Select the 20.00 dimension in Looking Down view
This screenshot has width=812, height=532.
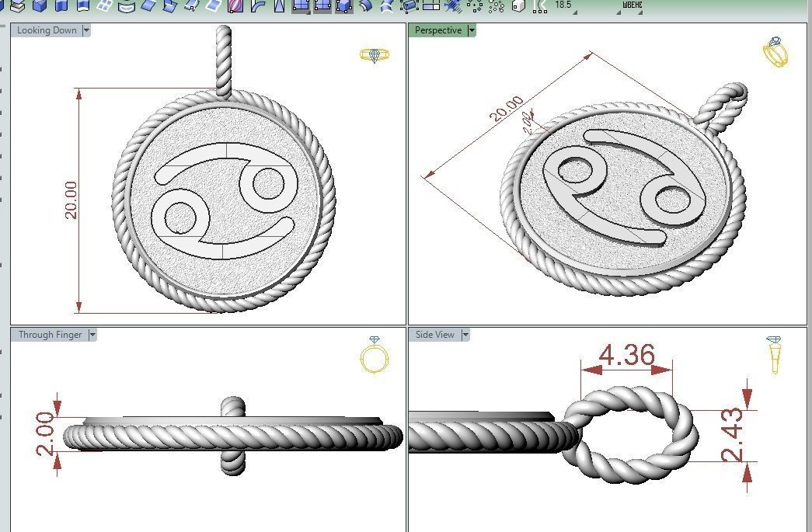click(71, 200)
